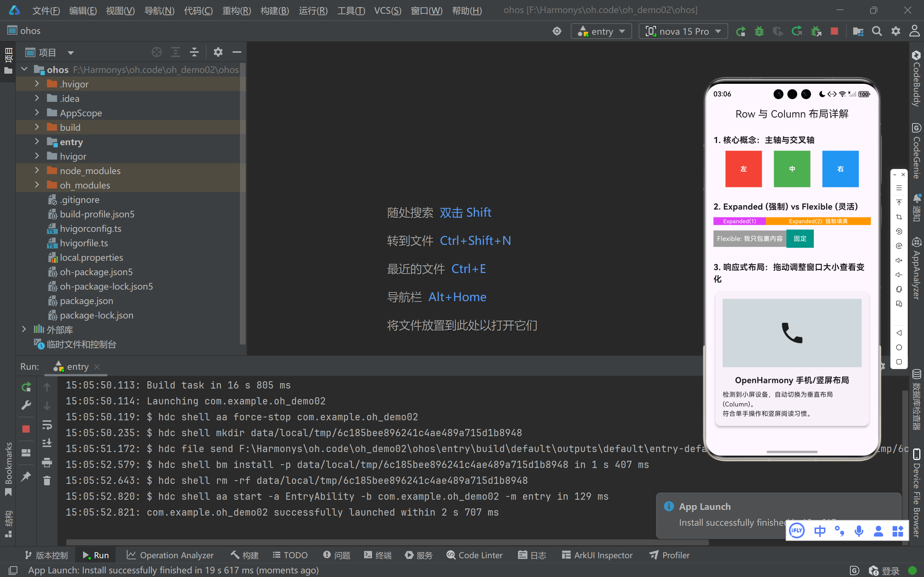Click the phone image in the preview card
The width and height of the screenshot is (924, 577).
coord(791,333)
